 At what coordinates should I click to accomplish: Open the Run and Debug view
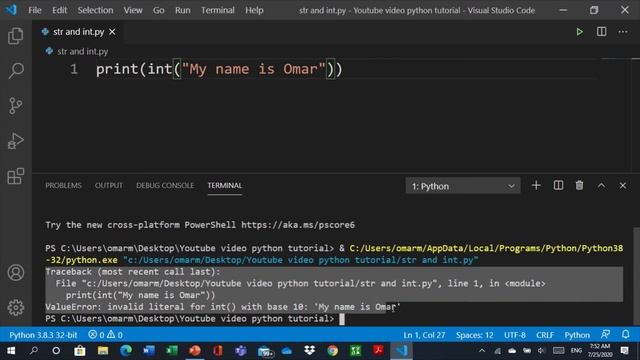point(16,141)
